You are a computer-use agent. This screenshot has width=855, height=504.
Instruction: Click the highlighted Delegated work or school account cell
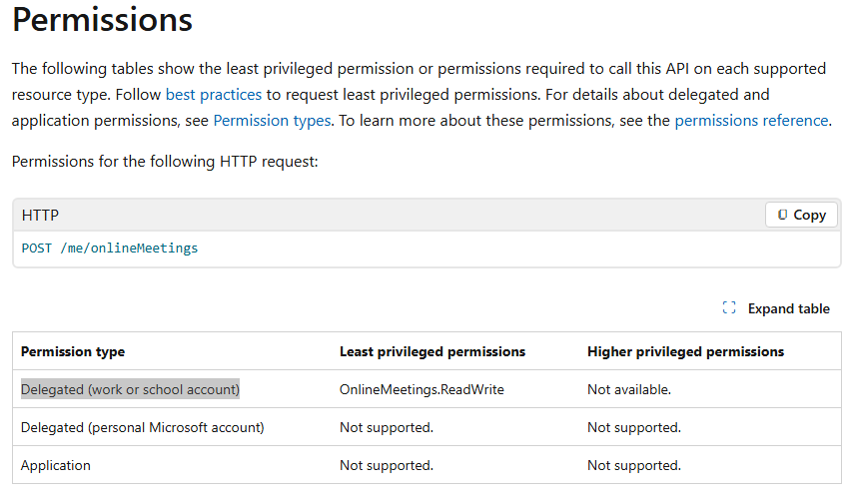[x=130, y=389]
